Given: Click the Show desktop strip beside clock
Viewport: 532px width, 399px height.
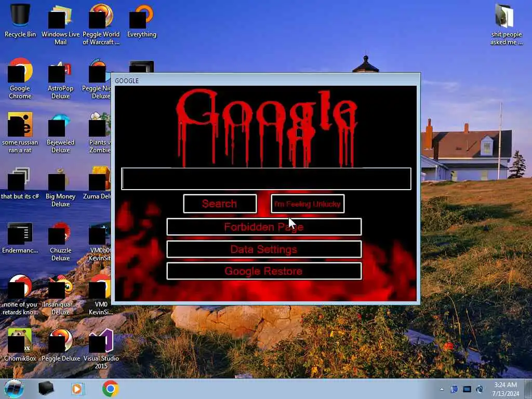Looking at the screenshot, I should coord(529,389).
